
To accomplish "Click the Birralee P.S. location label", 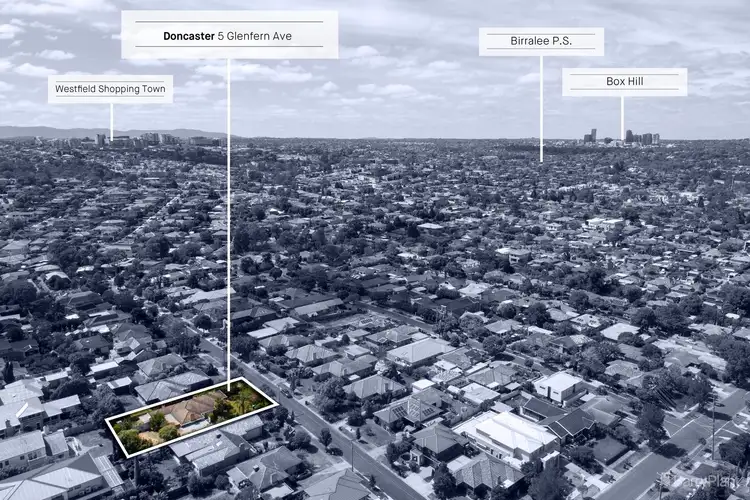I will coord(541,42).
